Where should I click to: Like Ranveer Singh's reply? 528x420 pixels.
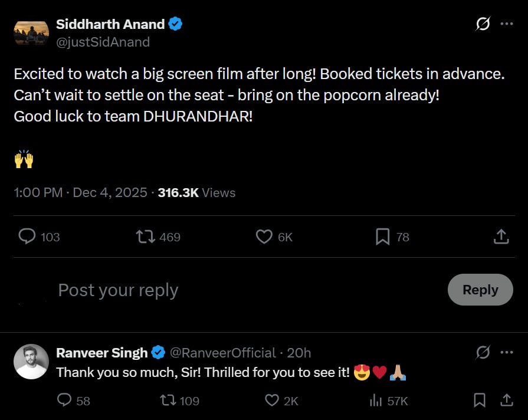271,401
